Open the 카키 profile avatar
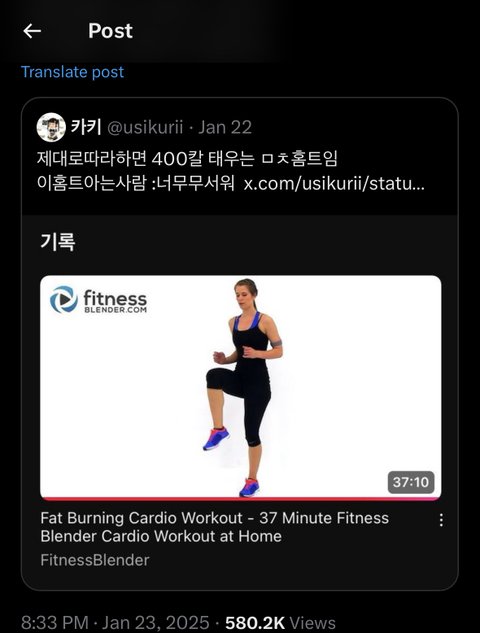This screenshot has width=480, height=633. pos(51,127)
